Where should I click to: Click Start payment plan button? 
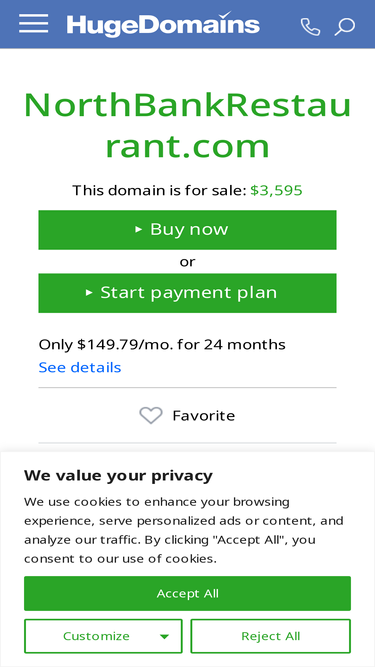pyautogui.click(x=188, y=293)
